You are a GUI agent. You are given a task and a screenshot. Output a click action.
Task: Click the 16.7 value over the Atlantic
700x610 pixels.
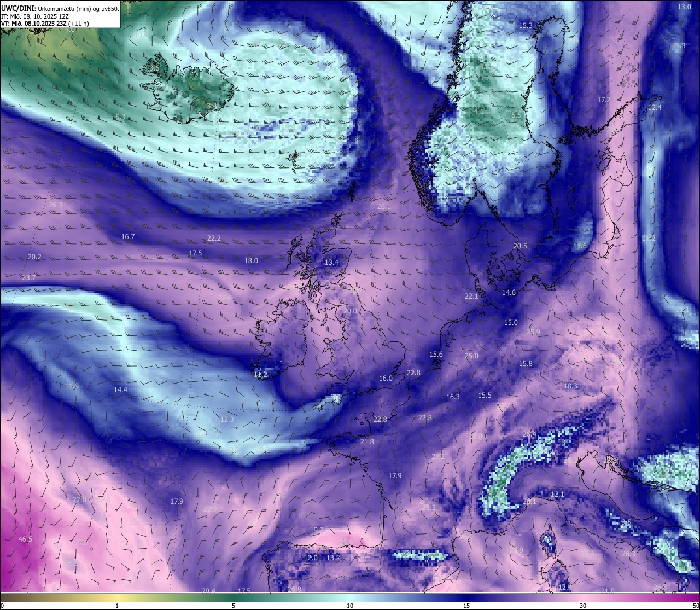click(128, 237)
